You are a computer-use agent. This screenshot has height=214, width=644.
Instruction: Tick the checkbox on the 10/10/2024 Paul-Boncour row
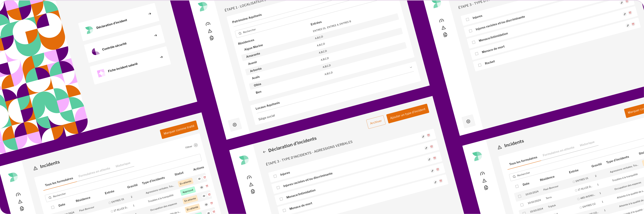tap(520, 196)
